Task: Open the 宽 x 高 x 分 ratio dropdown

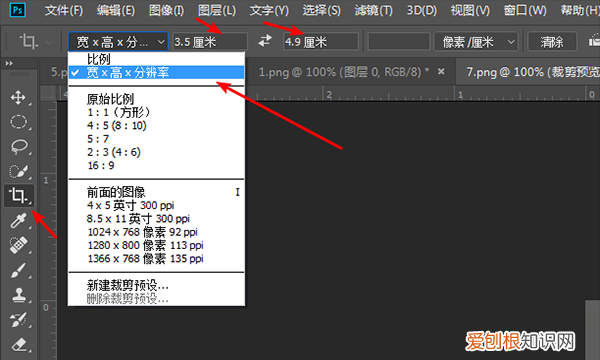Action: tap(118, 42)
